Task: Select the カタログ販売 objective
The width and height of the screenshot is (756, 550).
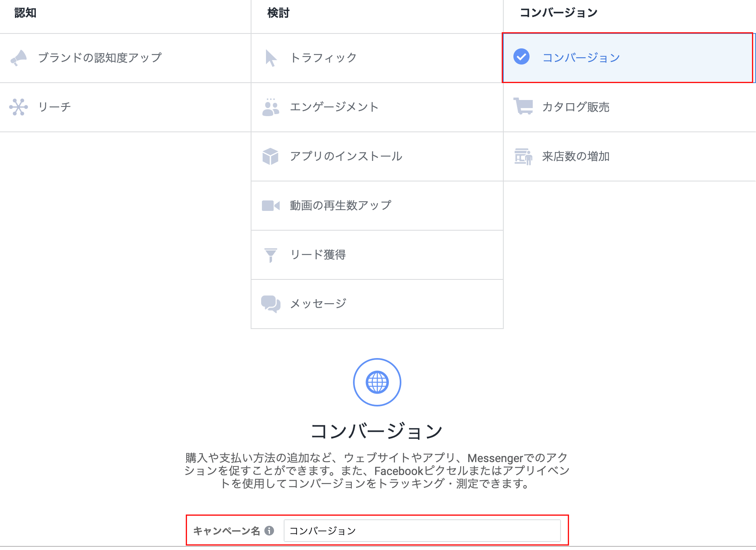Action: (575, 107)
